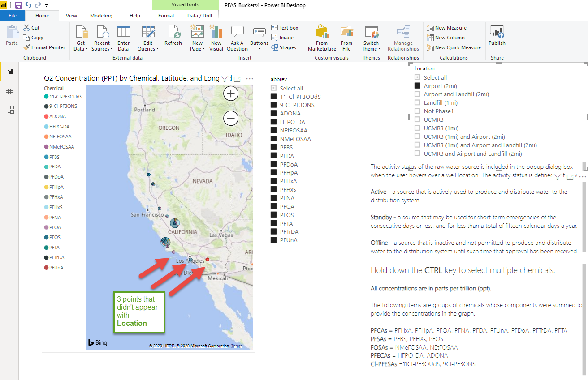Import custom visual From File

(346, 38)
